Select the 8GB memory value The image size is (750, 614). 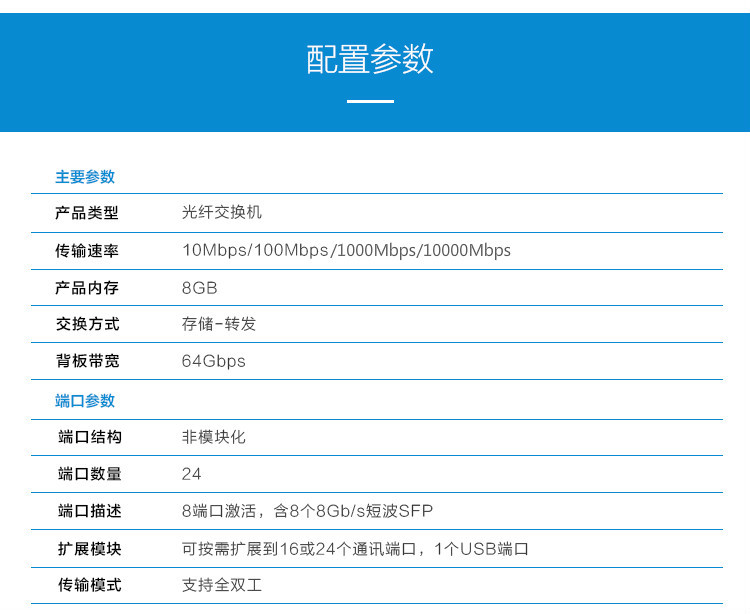[199, 288]
